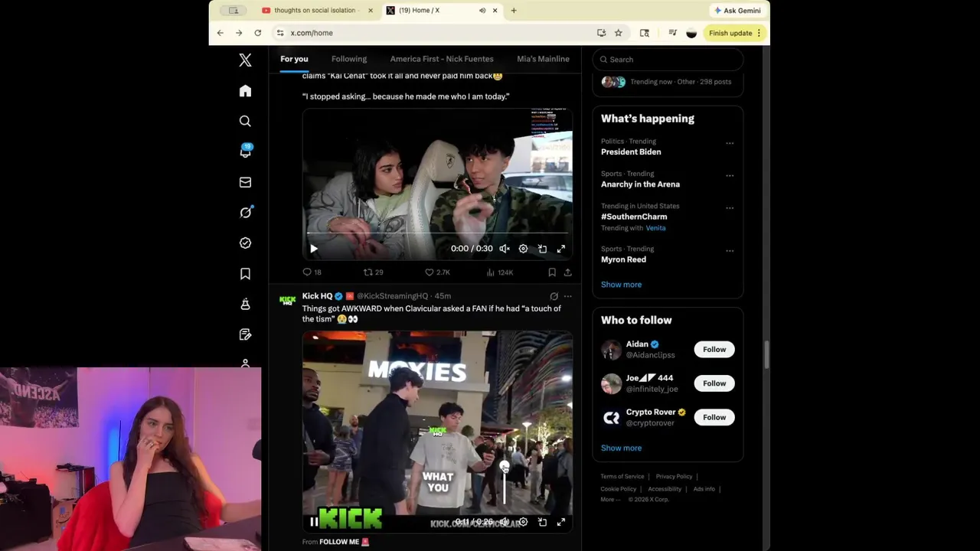The image size is (980, 551).
Task: Open Grok from the sidebar icon
Action: 245,213
